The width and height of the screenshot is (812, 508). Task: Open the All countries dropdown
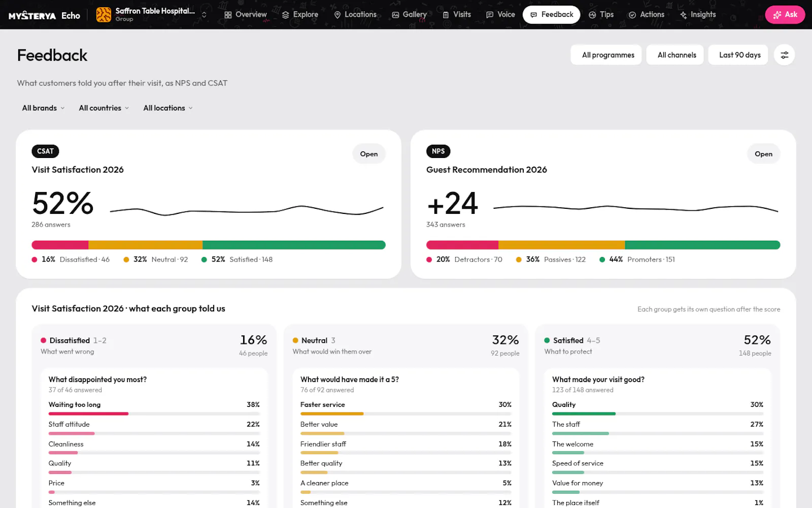pos(104,108)
